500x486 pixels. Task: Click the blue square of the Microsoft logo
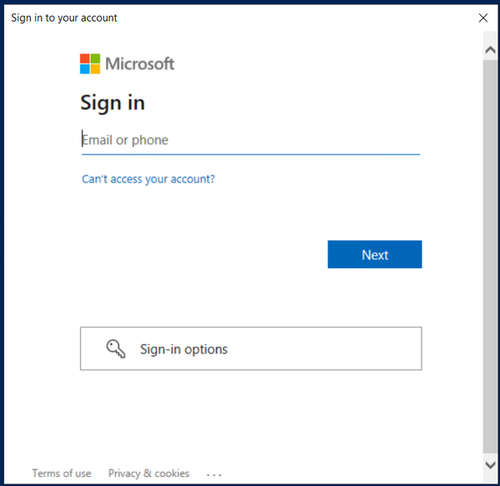85,69
